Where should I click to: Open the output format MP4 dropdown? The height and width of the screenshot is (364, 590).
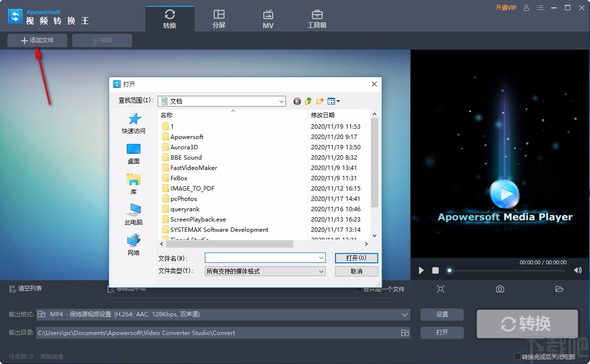(405, 315)
